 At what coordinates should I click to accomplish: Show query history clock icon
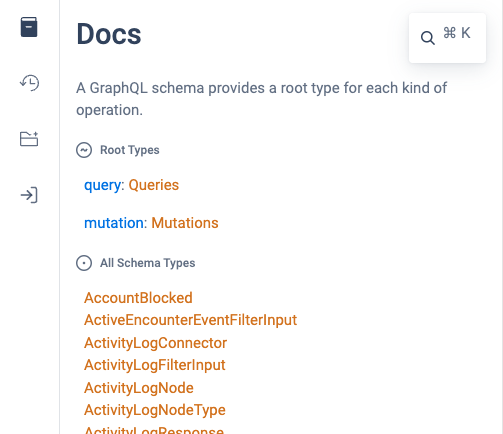click(29, 83)
